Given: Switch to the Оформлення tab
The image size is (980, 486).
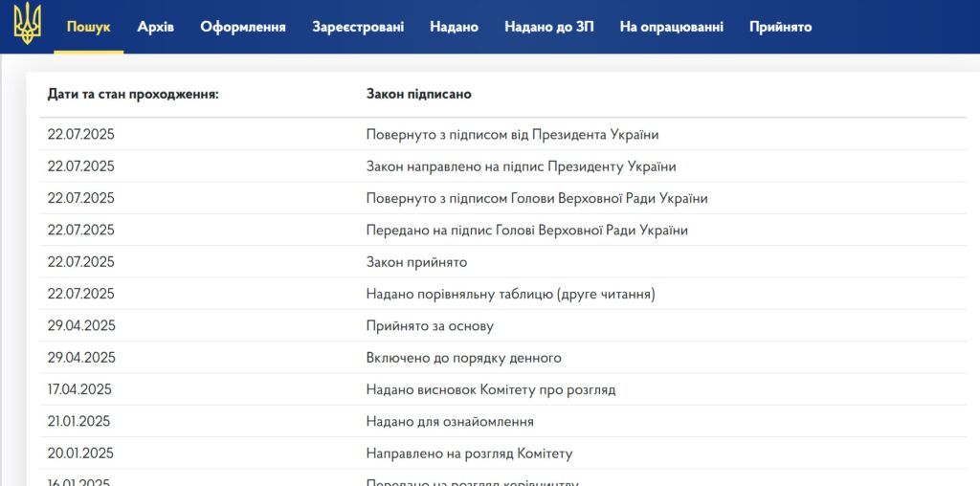Looking at the screenshot, I should (x=243, y=27).
